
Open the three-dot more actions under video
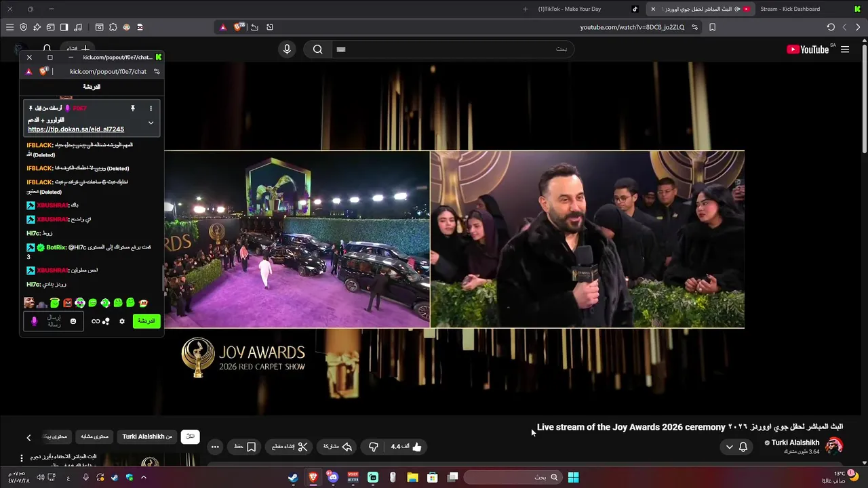pos(215,447)
